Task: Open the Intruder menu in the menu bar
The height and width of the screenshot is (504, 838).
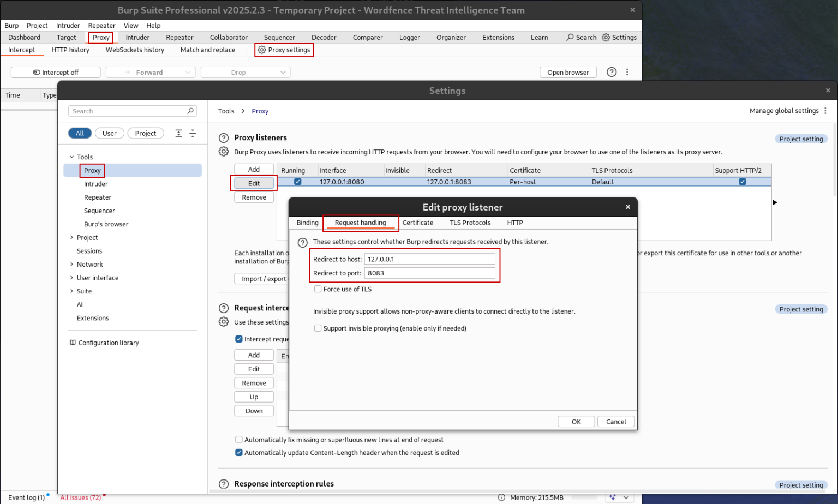Action: tap(68, 25)
